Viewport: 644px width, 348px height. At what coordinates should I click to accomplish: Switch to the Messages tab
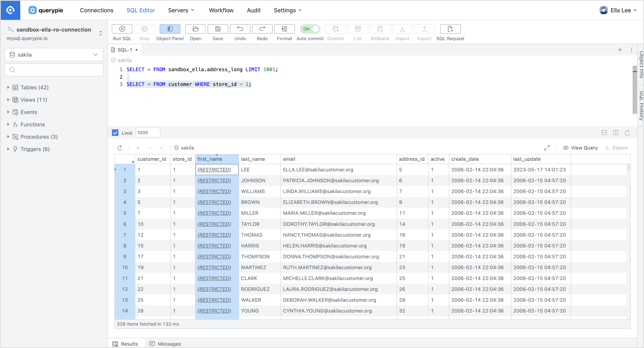(x=165, y=344)
